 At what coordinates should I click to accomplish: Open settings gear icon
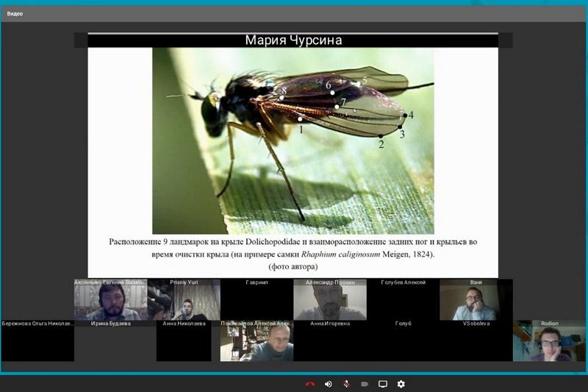coord(401,384)
